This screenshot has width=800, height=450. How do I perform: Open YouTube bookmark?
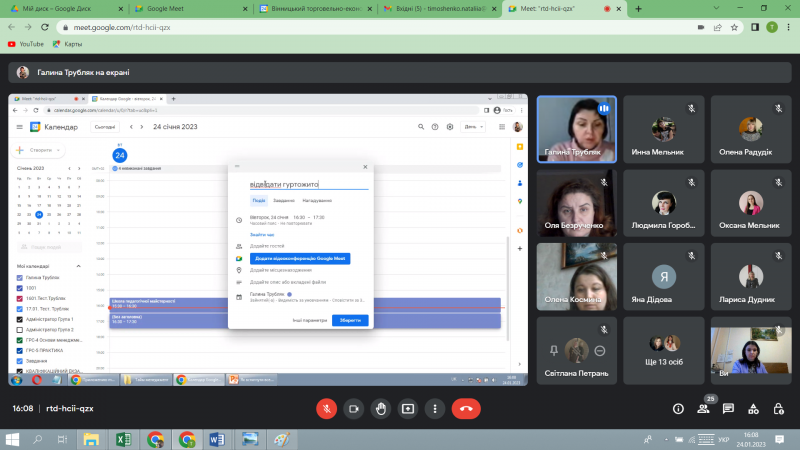26,44
